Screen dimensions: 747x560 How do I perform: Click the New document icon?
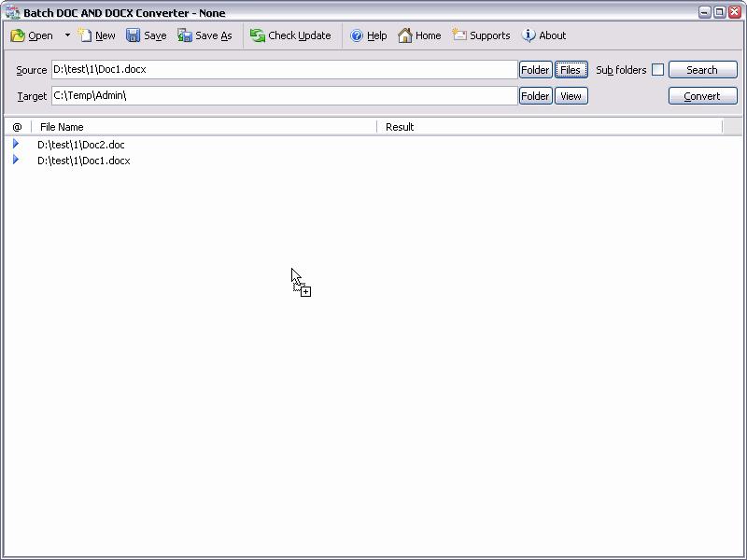coord(85,35)
